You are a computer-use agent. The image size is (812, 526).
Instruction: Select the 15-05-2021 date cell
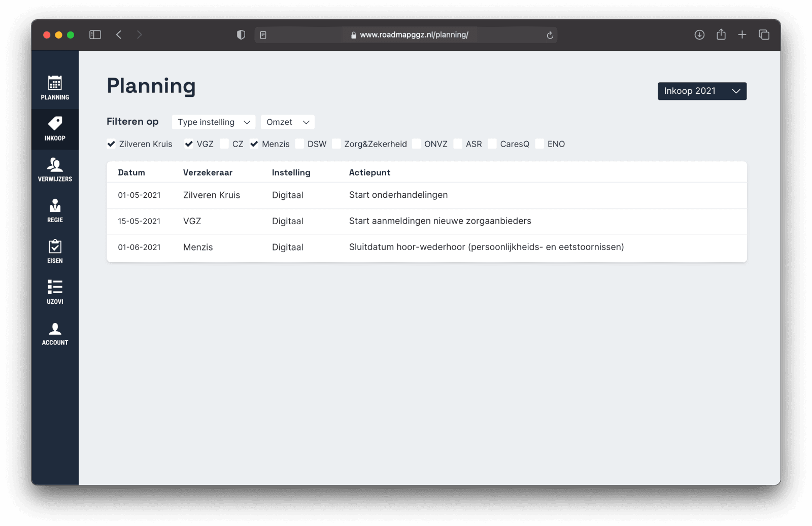point(139,221)
